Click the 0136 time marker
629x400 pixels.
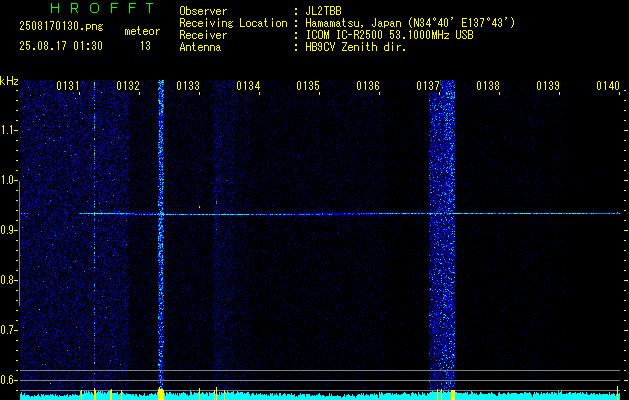368,86
